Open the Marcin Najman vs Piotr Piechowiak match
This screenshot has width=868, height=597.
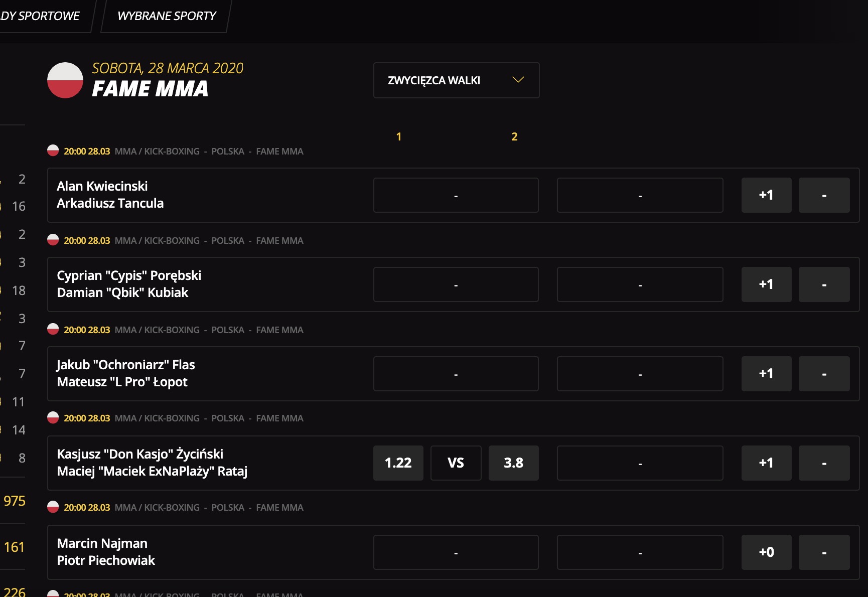coord(106,552)
